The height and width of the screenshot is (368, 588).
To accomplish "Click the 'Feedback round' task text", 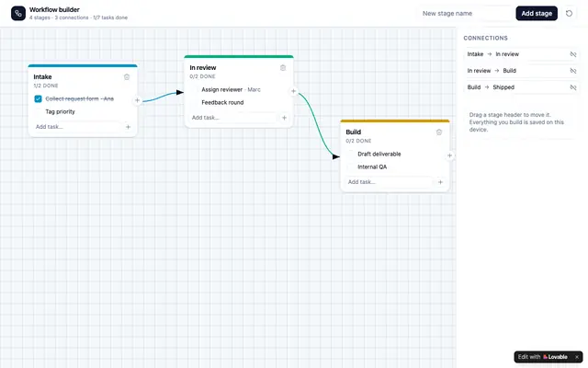I will click(x=222, y=102).
